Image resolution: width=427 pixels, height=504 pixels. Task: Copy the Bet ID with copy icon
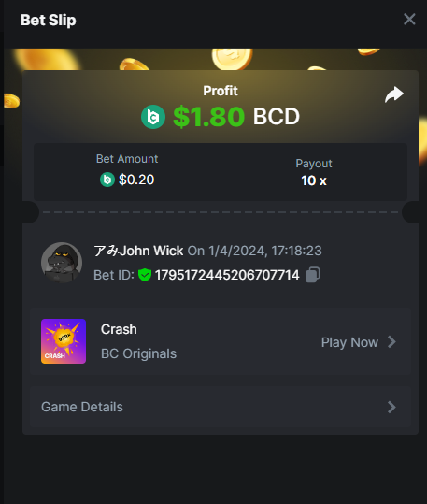click(x=312, y=275)
